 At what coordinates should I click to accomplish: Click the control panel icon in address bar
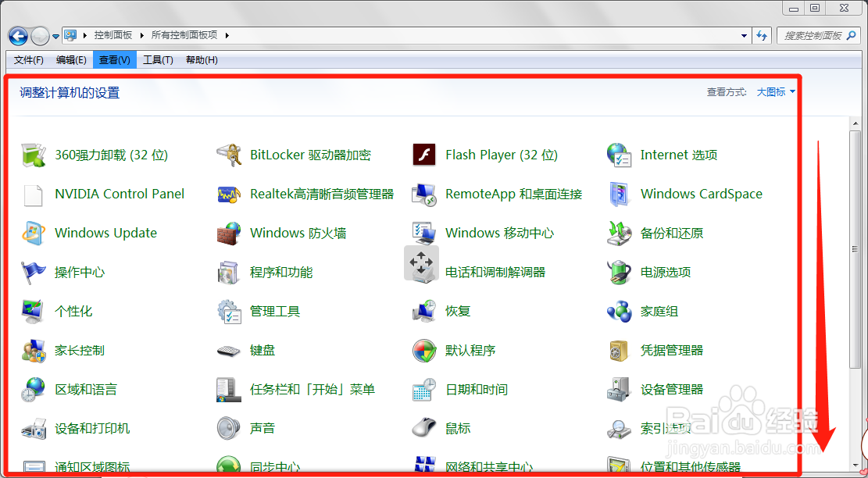pos(70,35)
